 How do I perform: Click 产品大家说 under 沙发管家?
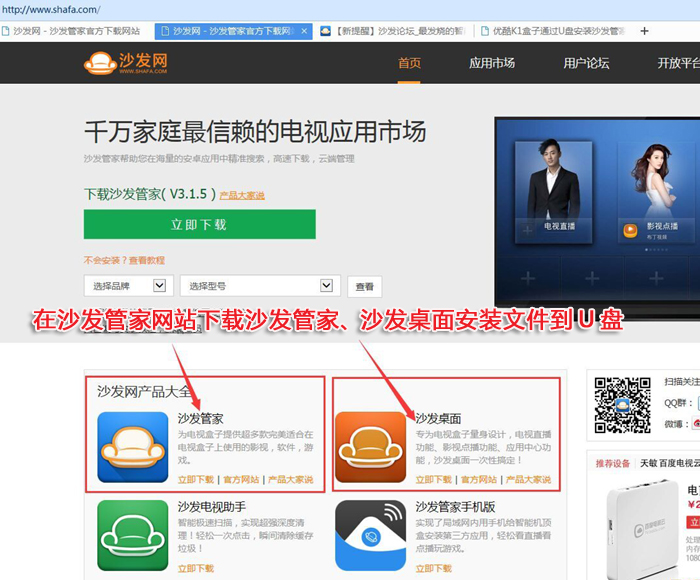click(x=291, y=479)
